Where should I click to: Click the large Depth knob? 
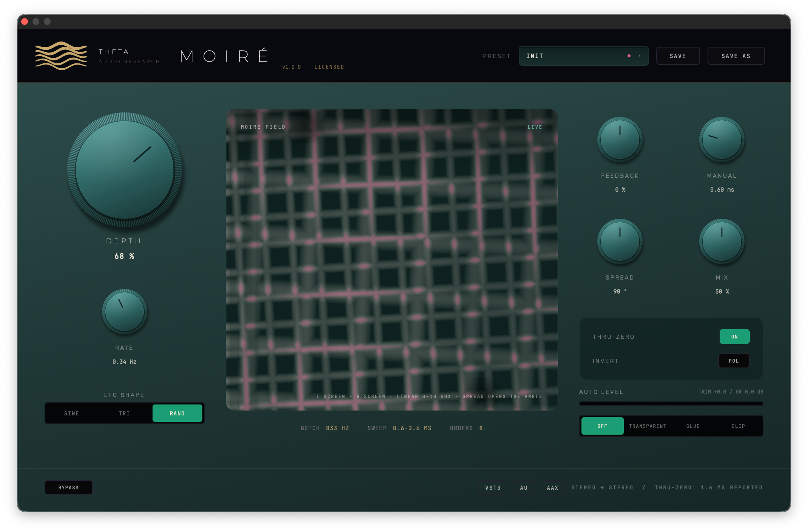coord(125,170)
